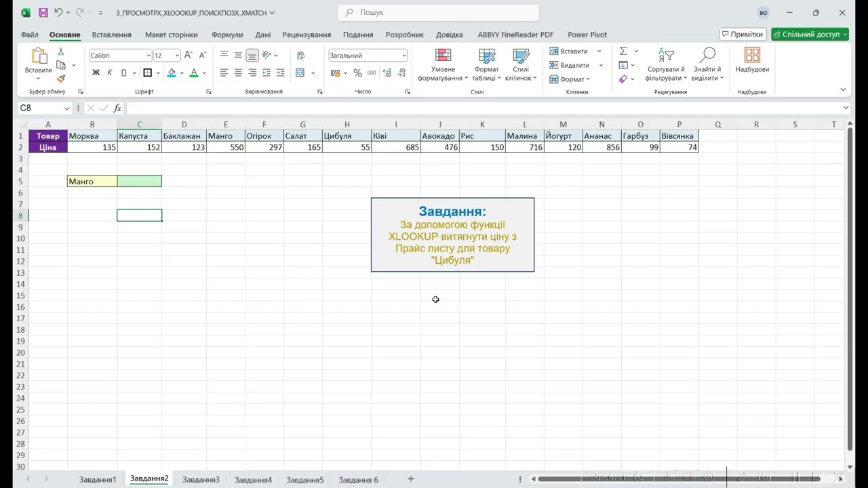Open the Calibri font name dropdown
Viewport: 868px width, 488px height.
[149, 56]
